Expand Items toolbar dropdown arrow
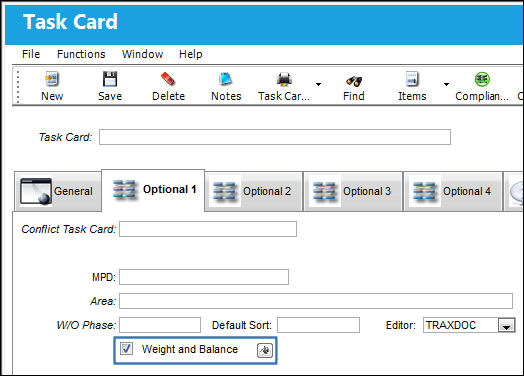The width and height of the screenshot is (524, 376). [446, 84]
